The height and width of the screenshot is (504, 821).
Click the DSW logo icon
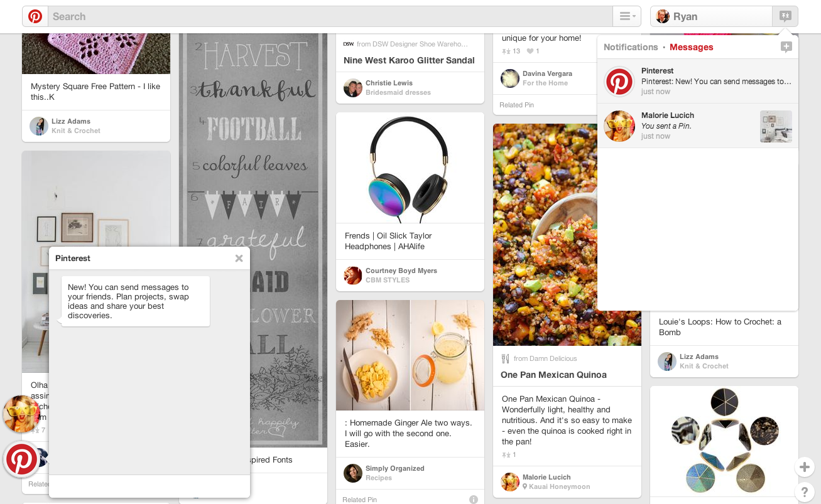pyautogui.click(x=349, y=44)
